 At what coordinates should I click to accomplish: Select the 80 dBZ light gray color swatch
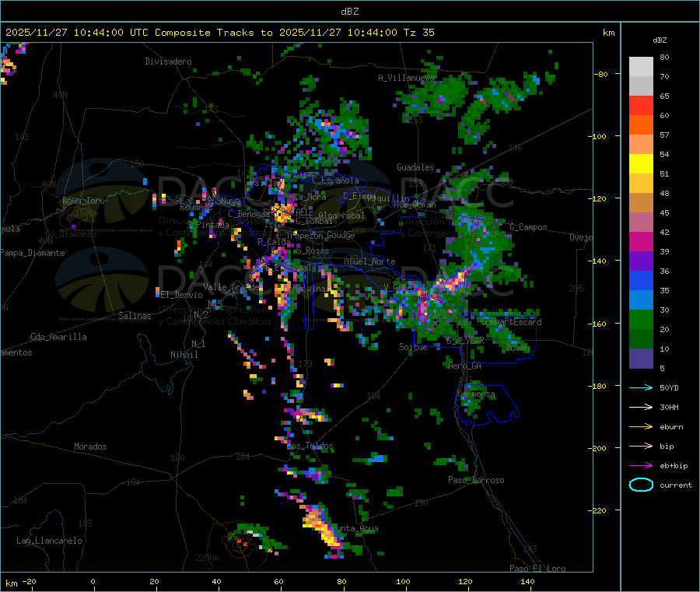(x=641, y=67)
